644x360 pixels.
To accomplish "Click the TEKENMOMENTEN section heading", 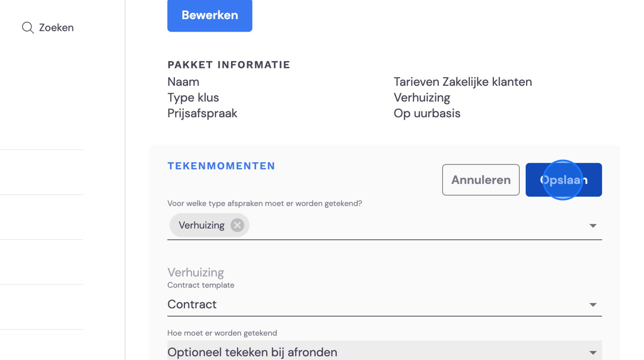I will click(x=221, y=166).
